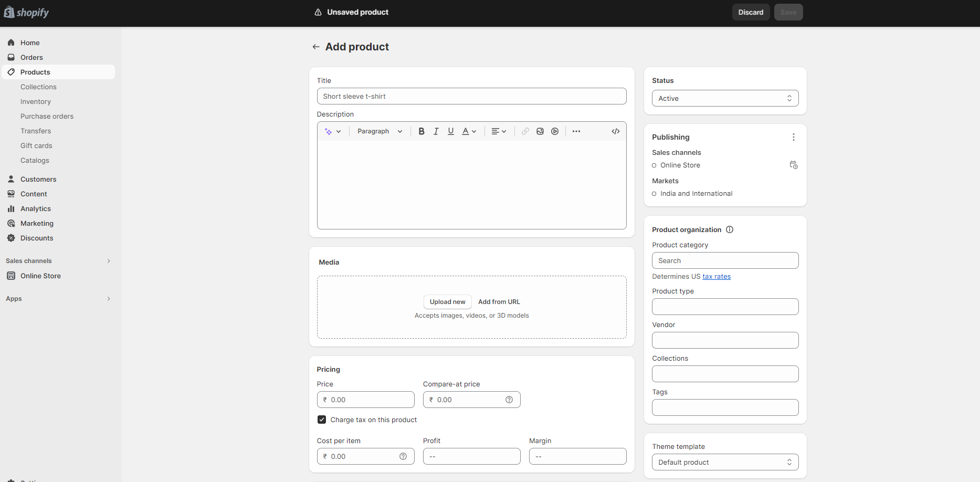Open the Theme template dropdown
This screenshot has height=482, width=980.
[x=725, y=462]
